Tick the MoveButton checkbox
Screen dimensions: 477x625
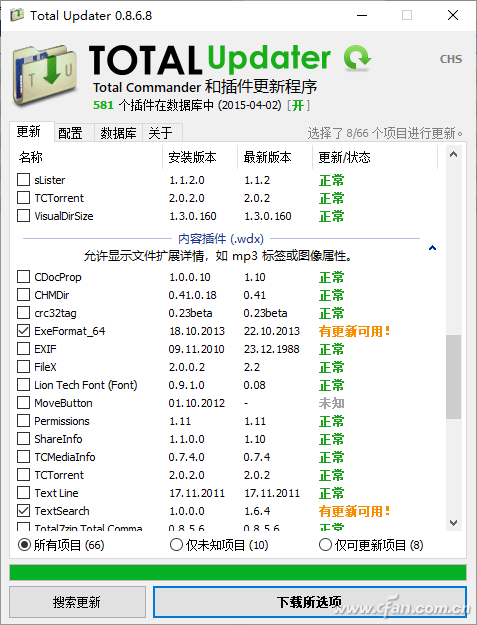(24, 402)
